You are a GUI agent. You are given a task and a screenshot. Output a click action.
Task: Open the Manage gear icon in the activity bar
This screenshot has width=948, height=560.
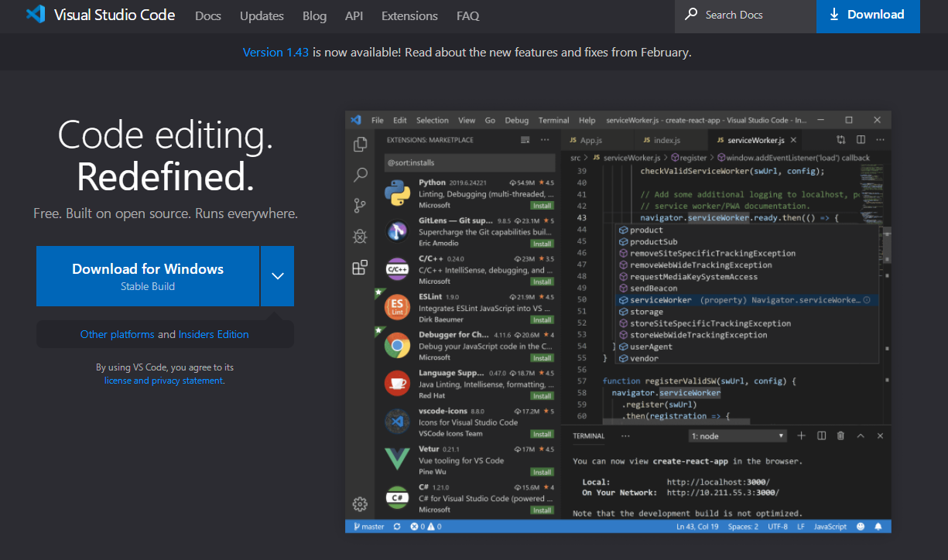pos(360,504)
